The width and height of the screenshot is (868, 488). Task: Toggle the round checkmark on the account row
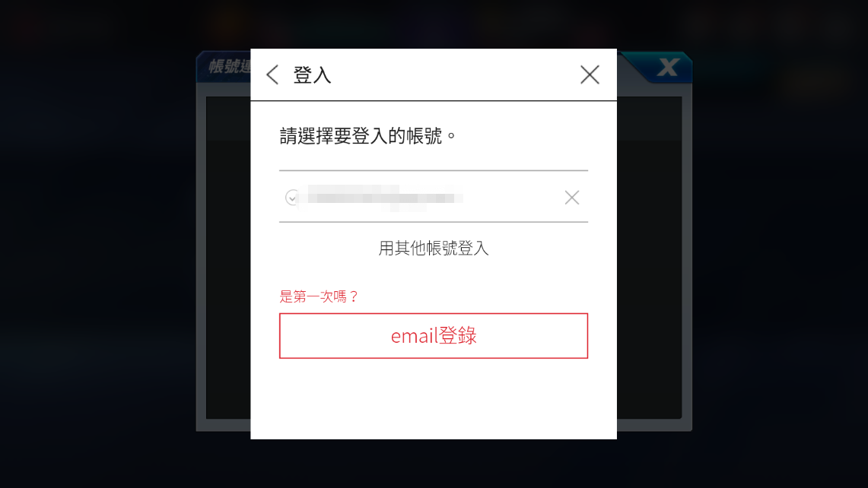tap(291, 198)
